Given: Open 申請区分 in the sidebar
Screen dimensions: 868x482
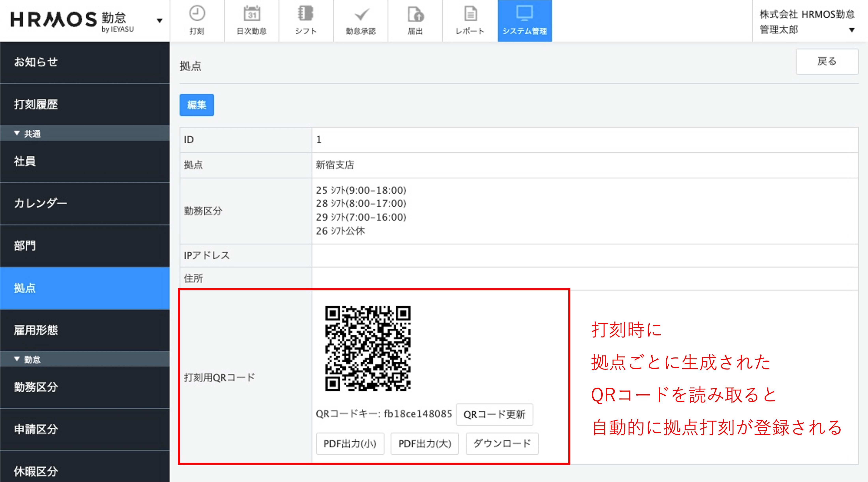Looking at the screenshot, I should point(85,429).
